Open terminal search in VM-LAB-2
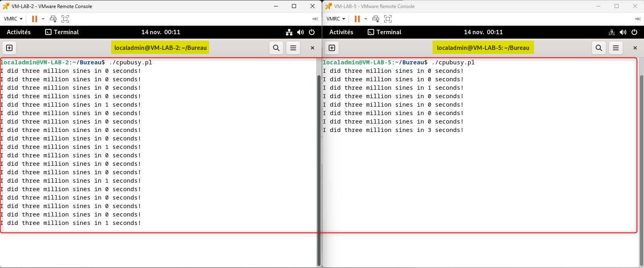Screen dimensions: 644x268 [x=276, y=48]
